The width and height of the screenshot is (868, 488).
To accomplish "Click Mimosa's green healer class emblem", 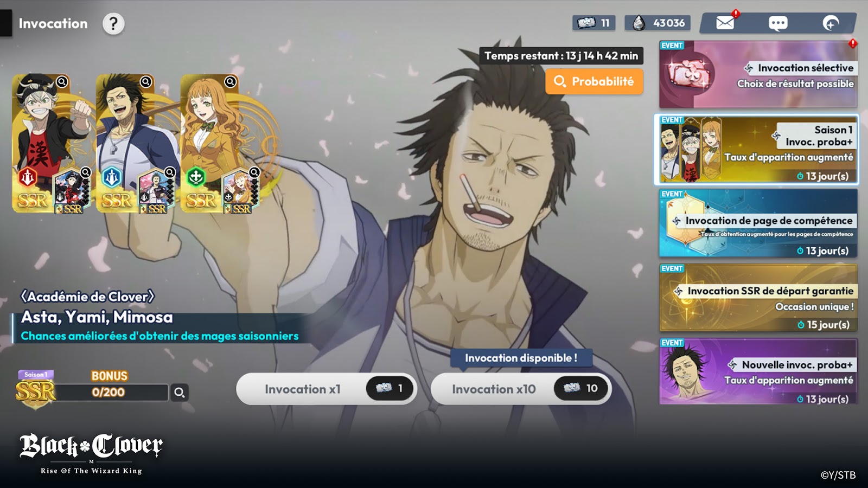I will pos(196,177).
